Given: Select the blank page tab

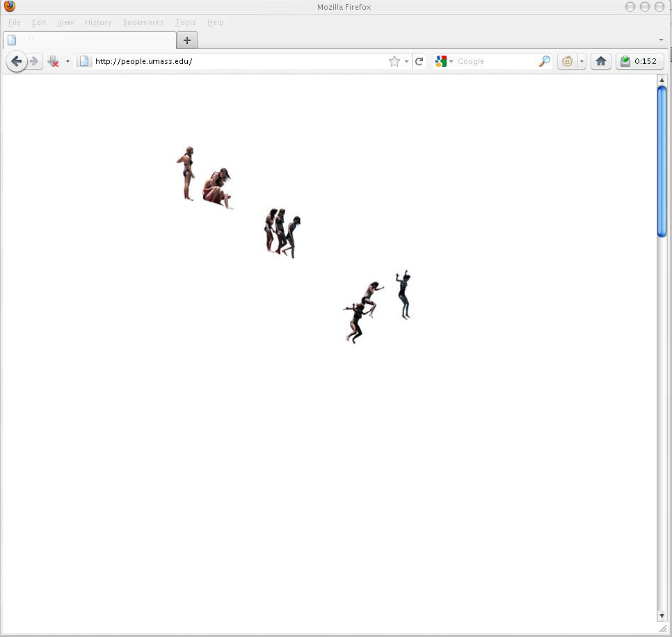Looking at the screenshot, I should pos(89,40).
